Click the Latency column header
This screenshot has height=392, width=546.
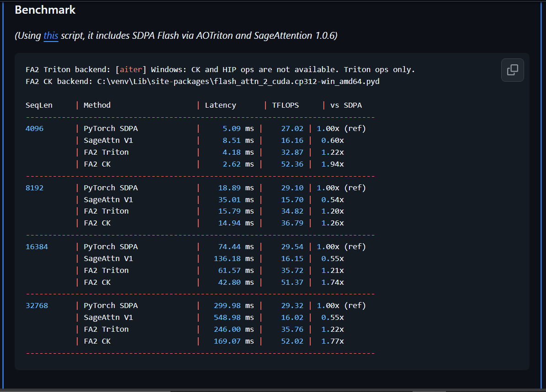pyautogui.click(x=220, y=105)
